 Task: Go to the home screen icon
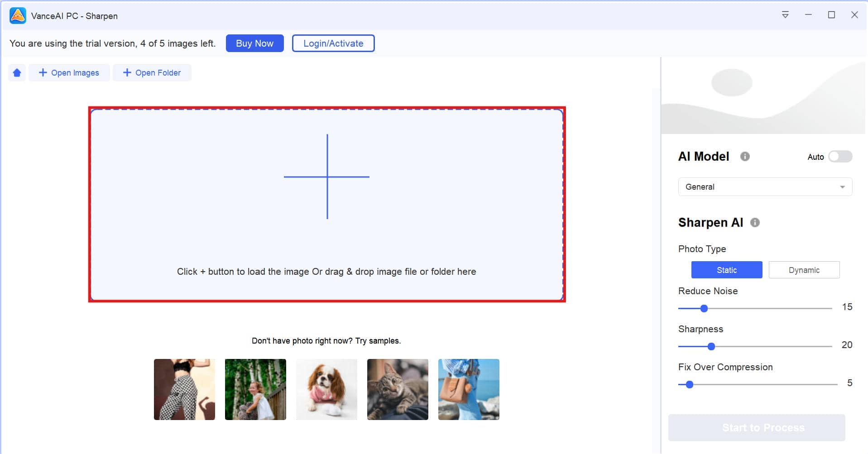17,72
